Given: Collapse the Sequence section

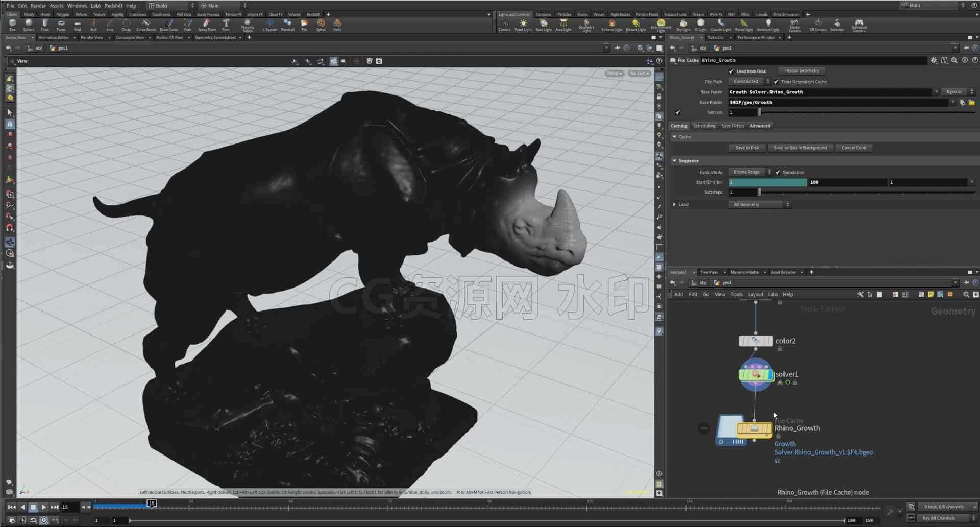Looking at the screenshot, I should (x=674, y=161).
